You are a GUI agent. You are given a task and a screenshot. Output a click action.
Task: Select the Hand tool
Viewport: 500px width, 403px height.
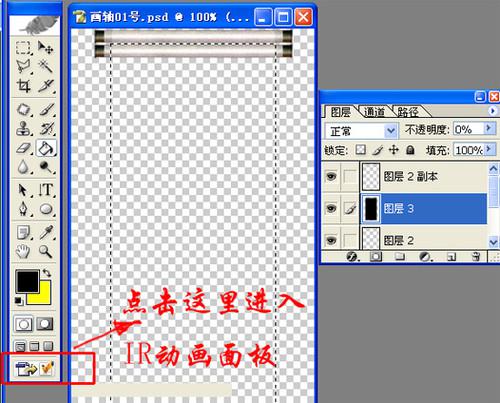(23, 251)
